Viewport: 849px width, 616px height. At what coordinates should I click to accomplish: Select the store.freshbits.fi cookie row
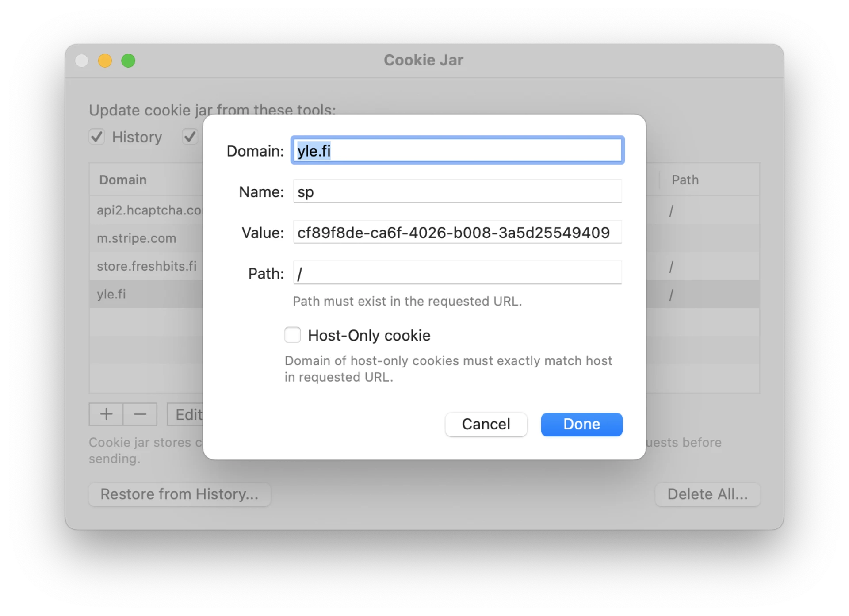click(146, 266)
